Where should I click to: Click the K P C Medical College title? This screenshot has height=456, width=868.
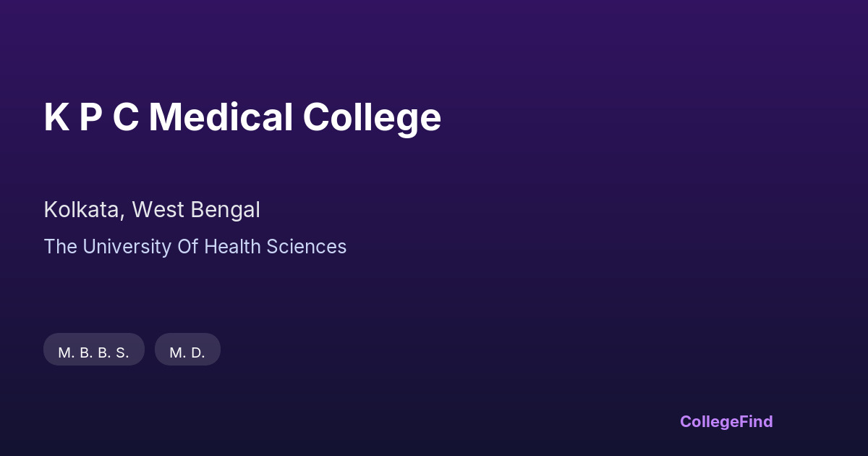coord(242,117)
